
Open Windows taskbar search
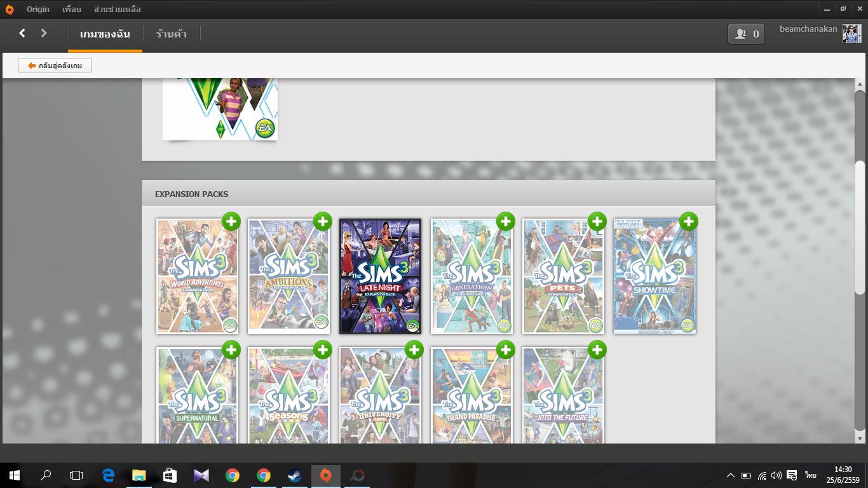tap(45, 475)
